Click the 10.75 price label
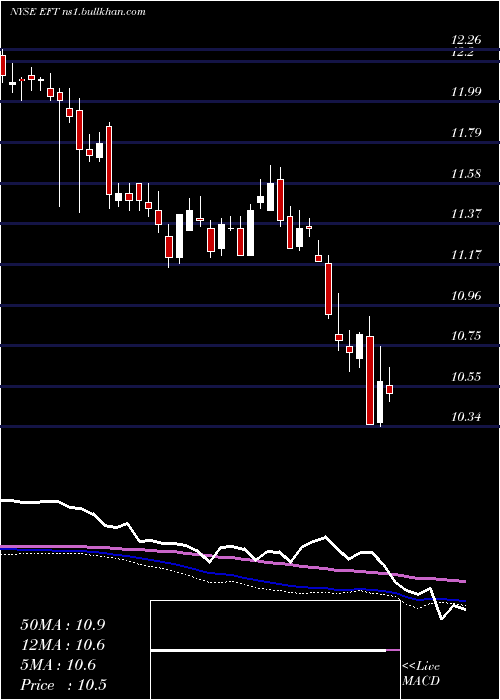 [466, 336]
